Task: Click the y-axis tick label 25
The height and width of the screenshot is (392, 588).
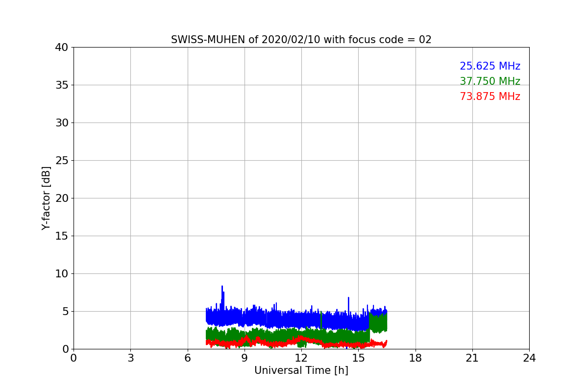Action: [62, 161]
